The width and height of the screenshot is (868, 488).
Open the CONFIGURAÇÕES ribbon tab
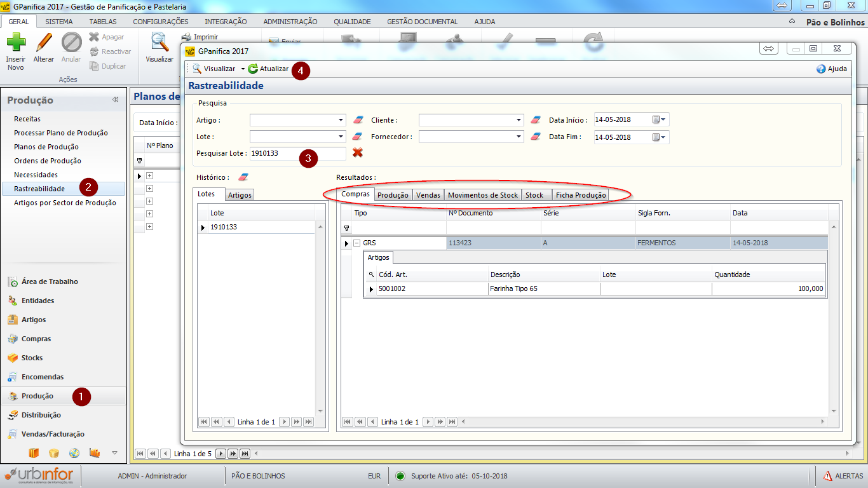(x=160, y=22)
